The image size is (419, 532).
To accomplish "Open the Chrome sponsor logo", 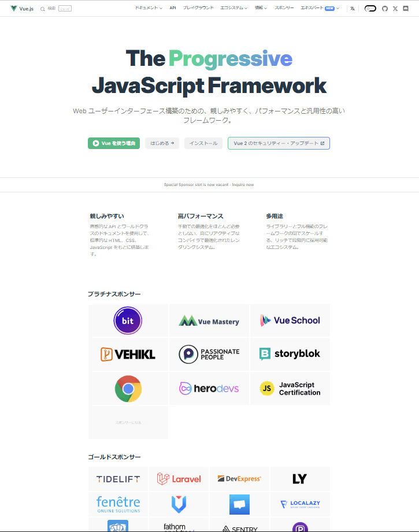I will [x=128, y=389].
